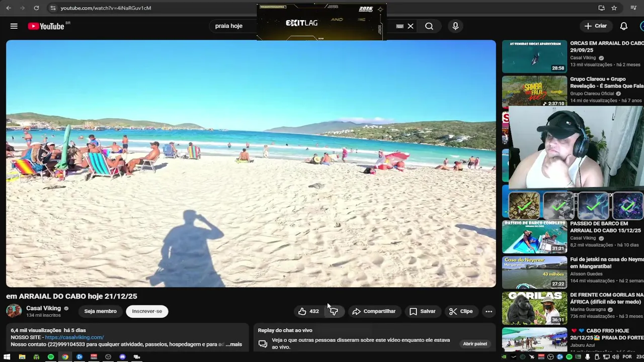644x362 pixels.
Task: Open site info icon in address bar
Action: [53, 8]
